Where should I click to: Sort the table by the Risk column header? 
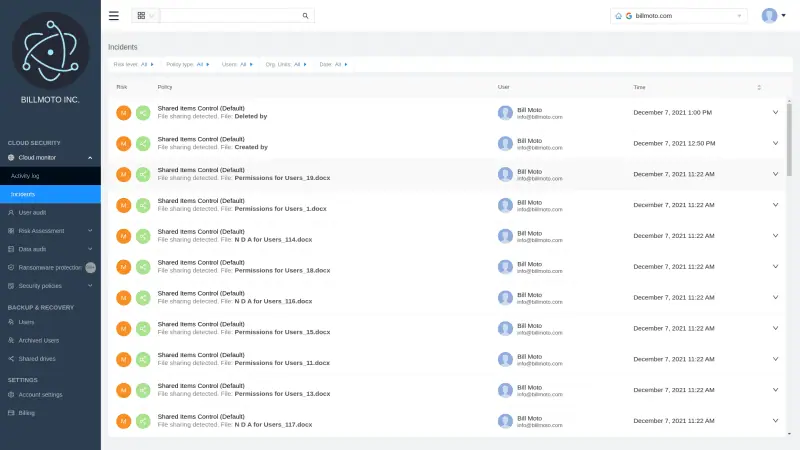tap(121, 87)
